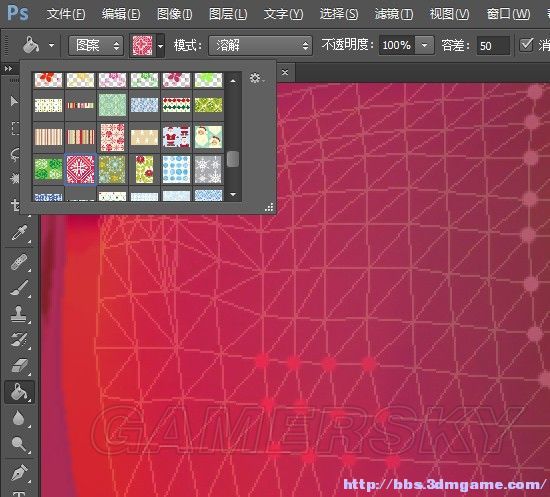Toggle the anti-alias checkbox
This screenshot has width=550, height=497.
[526, 45]
